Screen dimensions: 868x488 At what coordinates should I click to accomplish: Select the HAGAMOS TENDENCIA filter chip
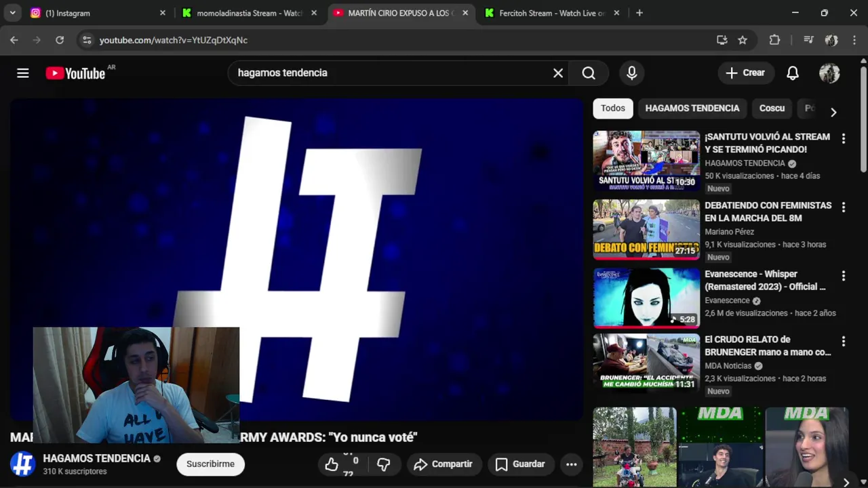[x=692, y=108]
